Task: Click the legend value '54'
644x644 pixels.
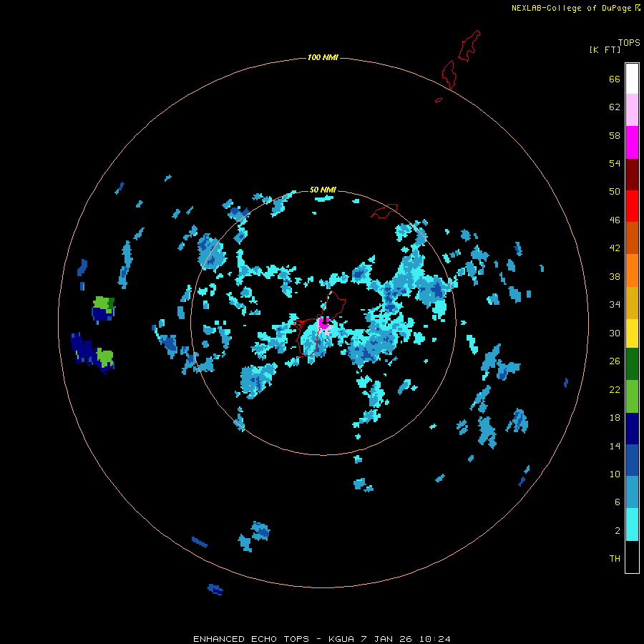Action: click(615, 163)
